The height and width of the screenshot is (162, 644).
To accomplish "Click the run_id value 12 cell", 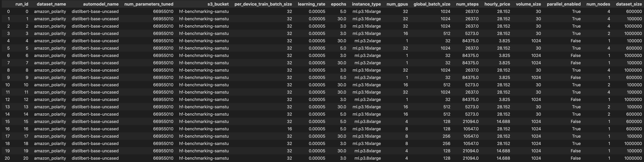I will coord(26,99).
